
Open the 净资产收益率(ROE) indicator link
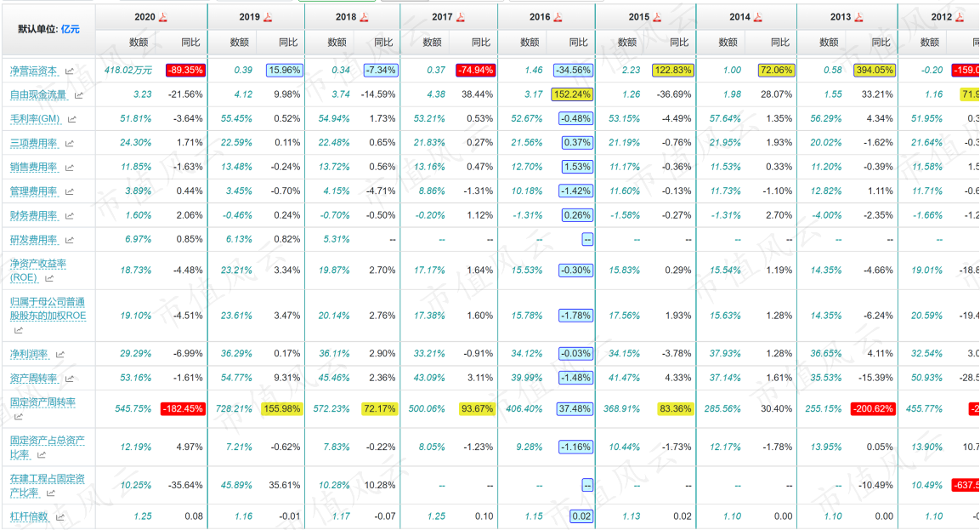tap(38, 271)
